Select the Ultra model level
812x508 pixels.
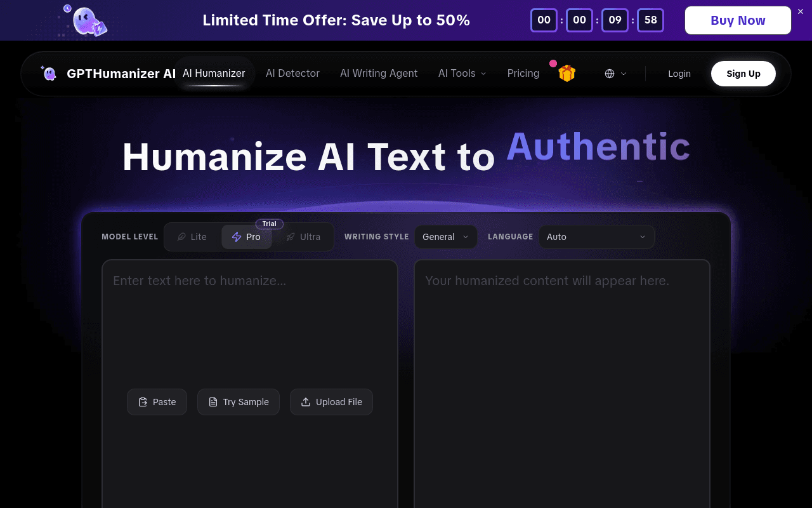(303, 237)
